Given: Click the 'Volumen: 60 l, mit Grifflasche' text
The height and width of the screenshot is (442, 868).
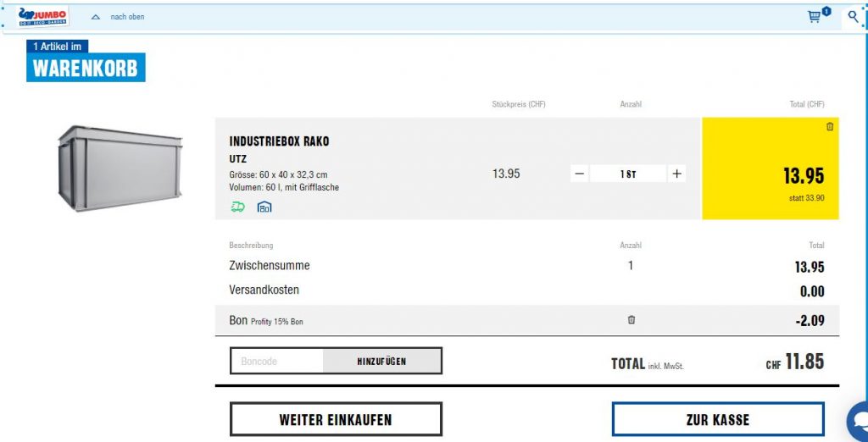Looking at the screenshot, I should click(x=284, y=187).
